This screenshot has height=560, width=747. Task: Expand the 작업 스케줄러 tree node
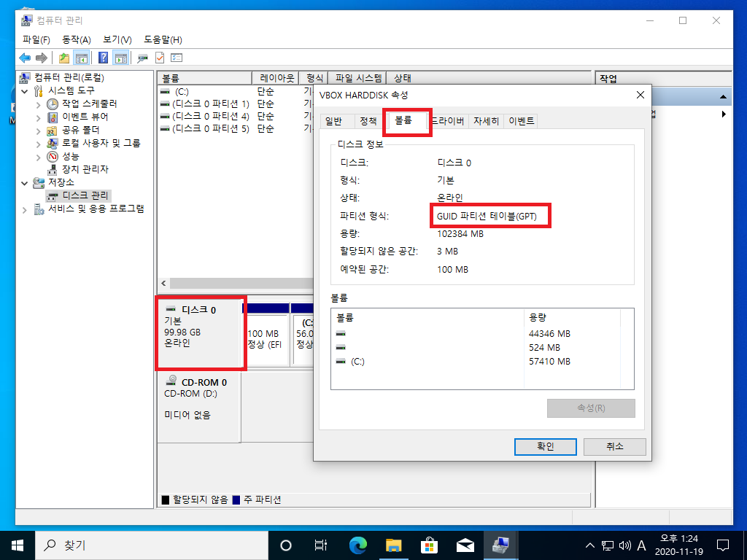click(39, 104)
